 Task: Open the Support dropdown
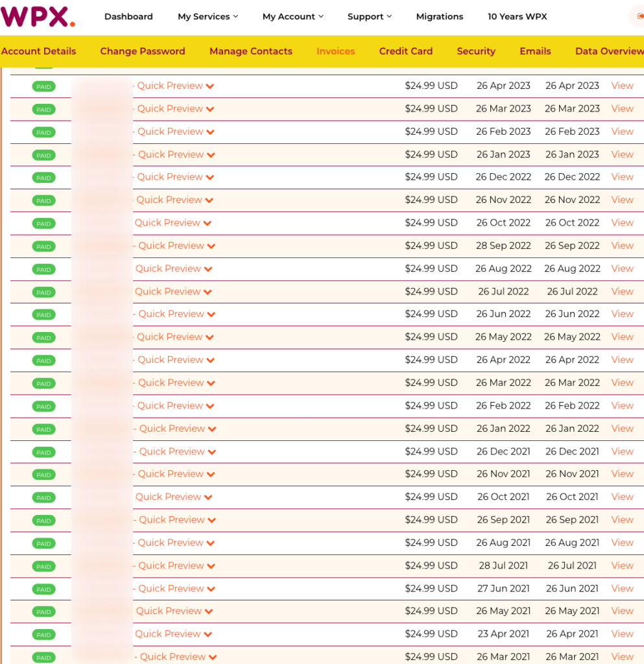click(368, 16)
